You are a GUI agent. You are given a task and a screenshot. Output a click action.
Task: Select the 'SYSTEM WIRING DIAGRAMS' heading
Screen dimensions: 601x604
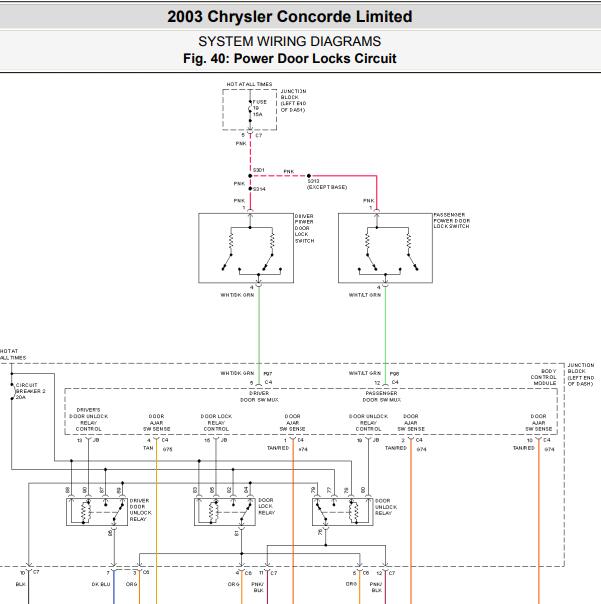tap(289, 41)
